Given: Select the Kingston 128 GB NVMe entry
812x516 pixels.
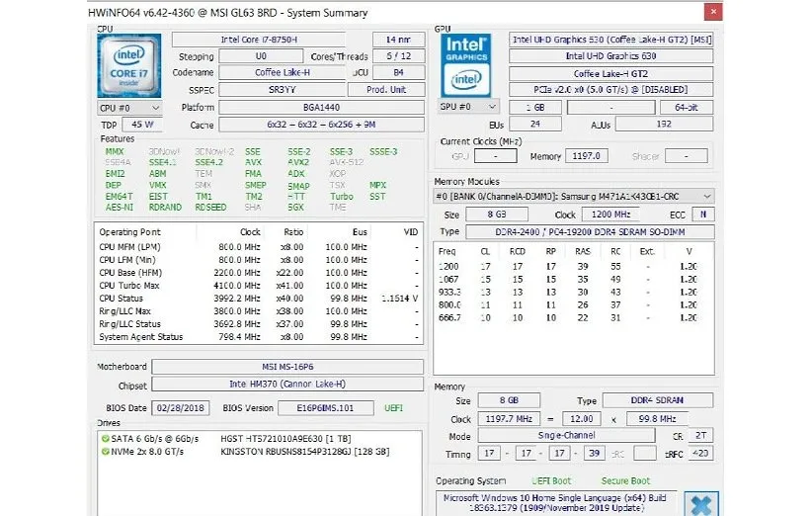Looking at the screenshot, I should (304, 452).
